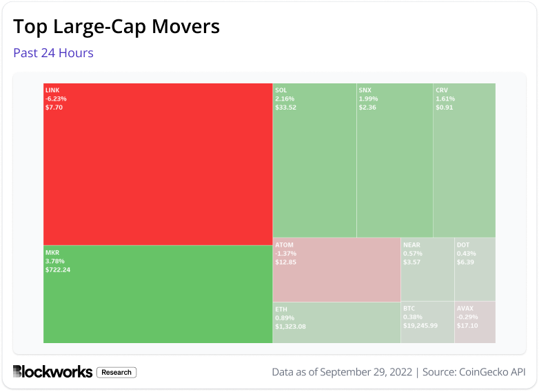Click the red LINK treemap tile
The image size is (539, 392).
point(158,164)
